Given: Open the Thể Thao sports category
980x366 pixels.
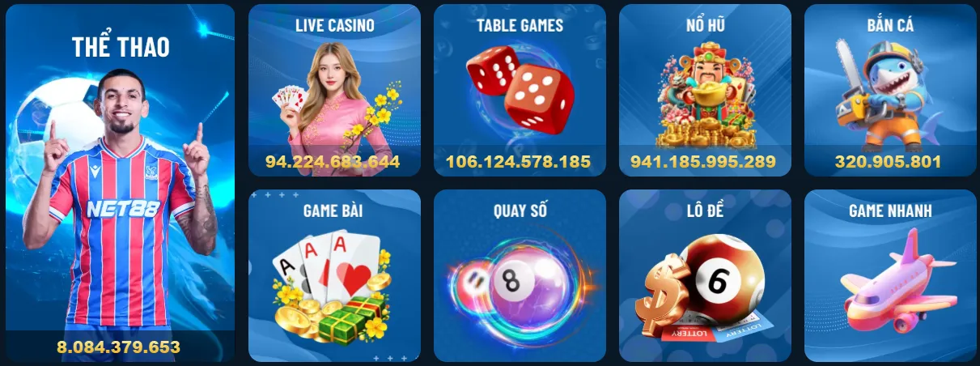Looking at the screenshot, I should pyautogui.click(x=120, y=183).
